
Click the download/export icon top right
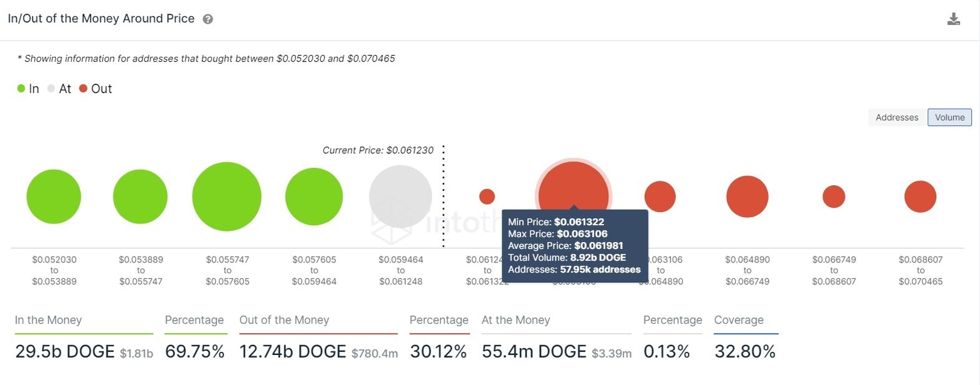954,19
